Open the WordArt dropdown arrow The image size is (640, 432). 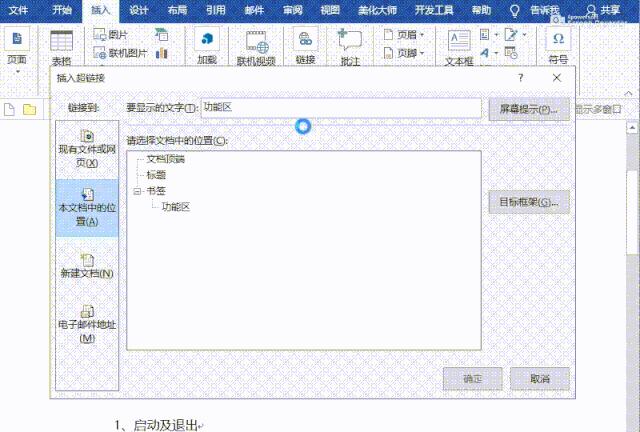pyautogui.click(x=497, y=53)
